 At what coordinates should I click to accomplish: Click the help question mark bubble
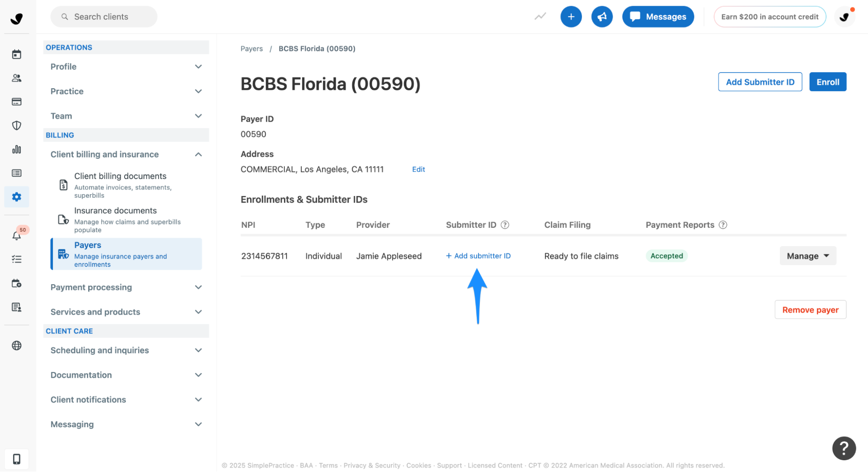point(844,448)
